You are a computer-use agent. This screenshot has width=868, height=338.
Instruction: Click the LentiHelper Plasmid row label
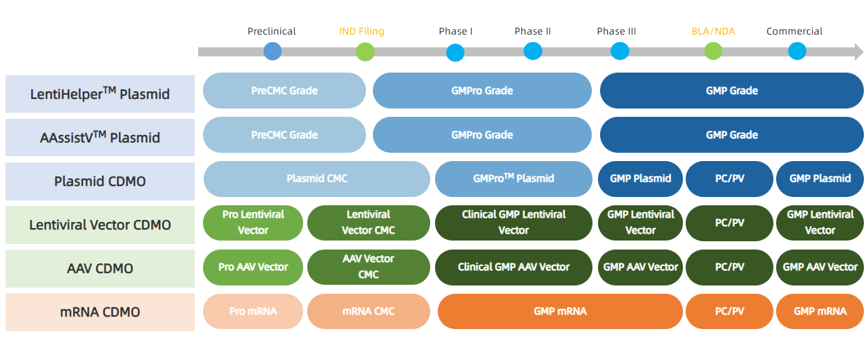coord(100,94)
